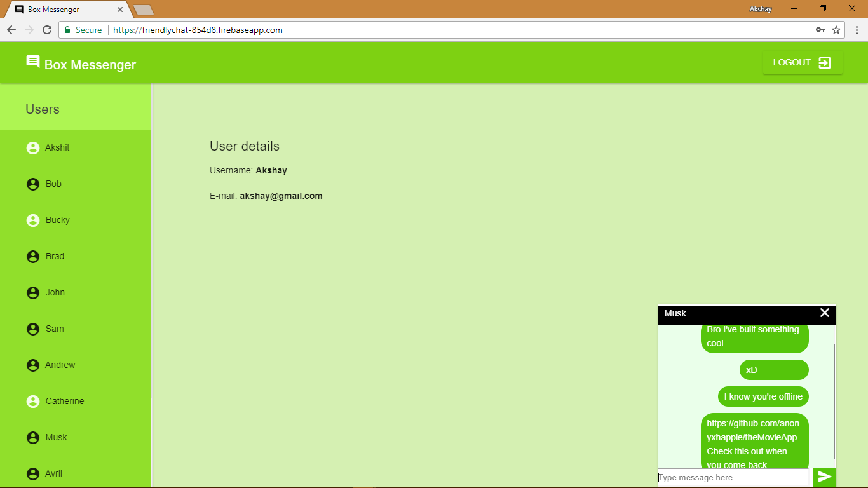Click Akshit's avatar icon in users list
Viewport: 868px width, 488px height.
33,148
